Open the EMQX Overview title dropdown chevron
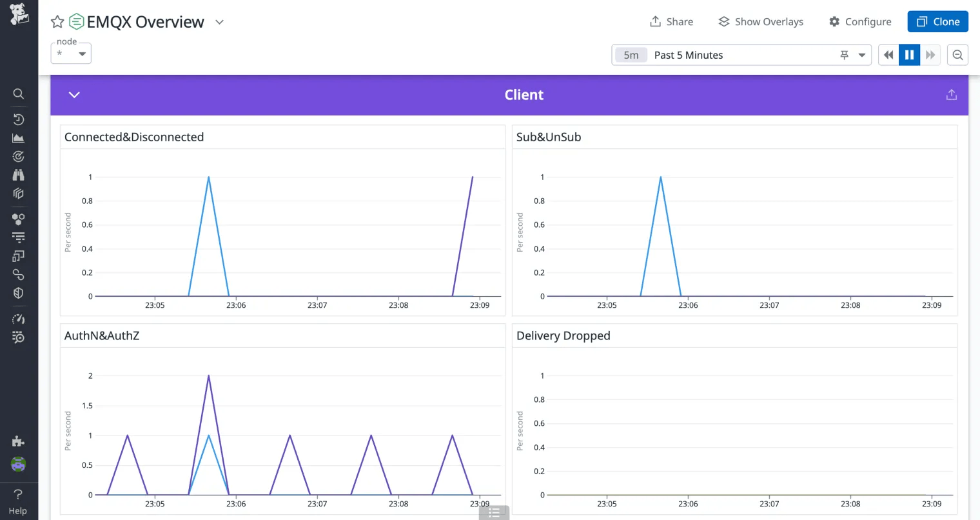Screen dimensions: 980x520 (219, 22)
